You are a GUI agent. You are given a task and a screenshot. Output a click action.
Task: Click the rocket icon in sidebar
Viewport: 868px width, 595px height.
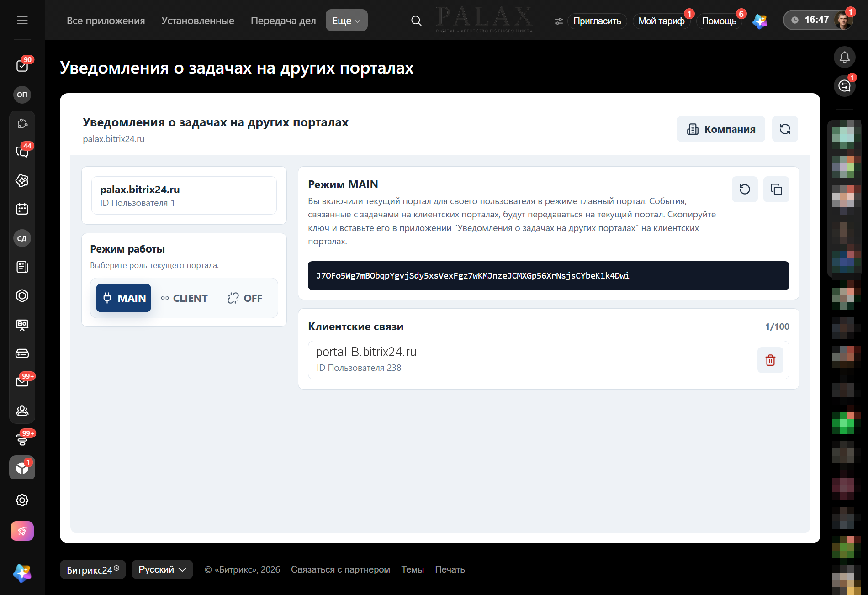(x=22, y=531)
